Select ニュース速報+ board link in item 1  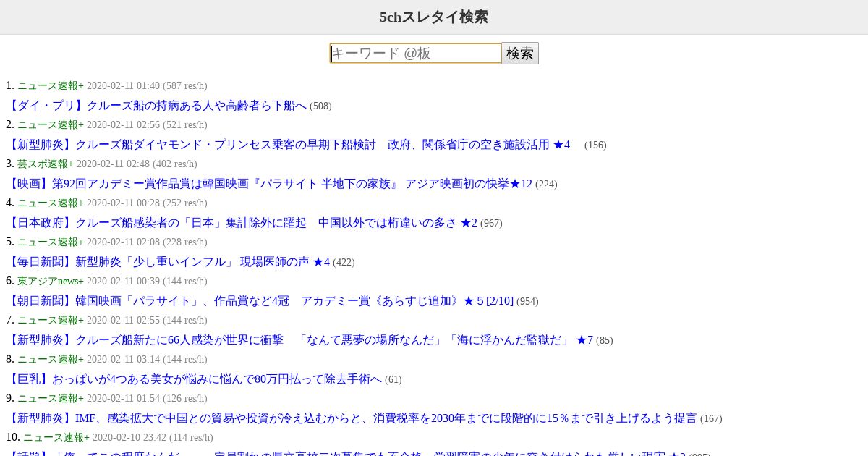(x=51, y=86)
